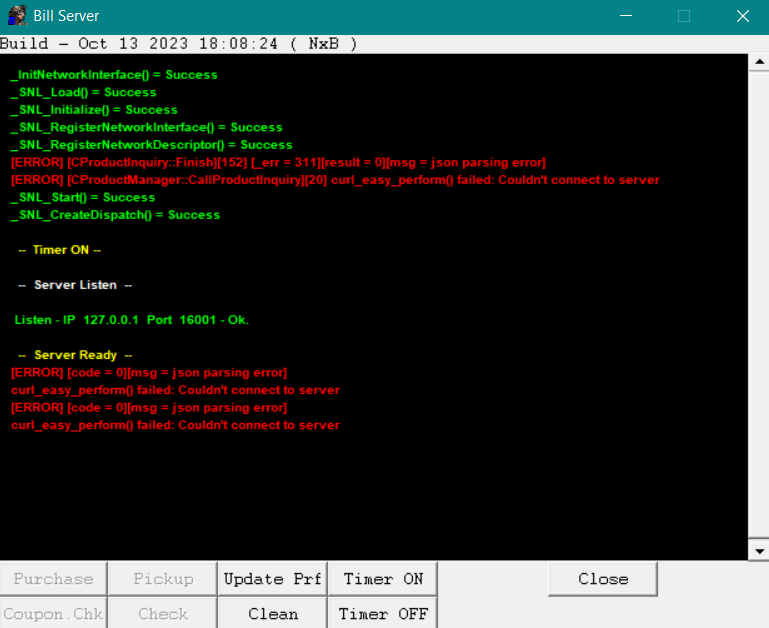This screenshot has height=628, width=769.
Task: Click the CProductManager::CallProductInquiry error line
Action: click(335, 180)
